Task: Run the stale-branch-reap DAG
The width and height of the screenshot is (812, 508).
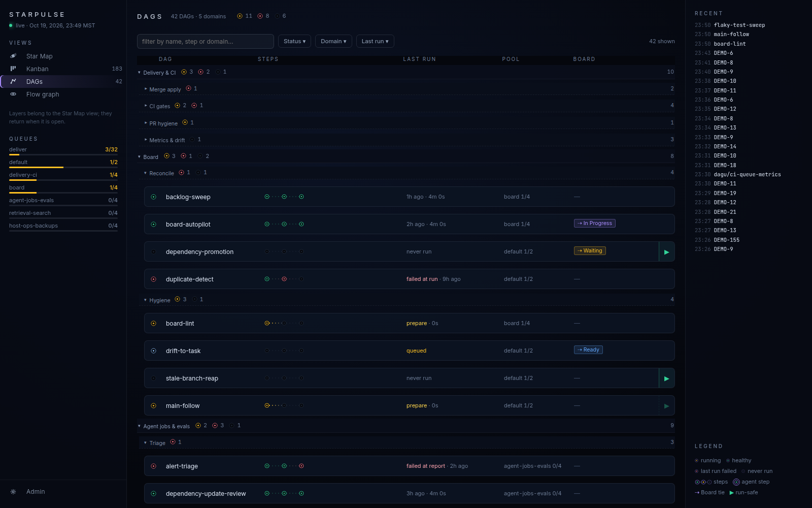Action: coord(666,378)
